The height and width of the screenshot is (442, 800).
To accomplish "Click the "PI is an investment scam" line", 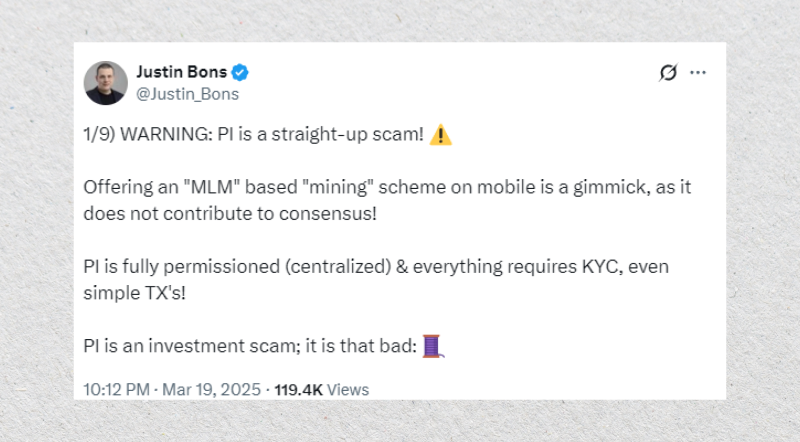I will pos(250,346).
